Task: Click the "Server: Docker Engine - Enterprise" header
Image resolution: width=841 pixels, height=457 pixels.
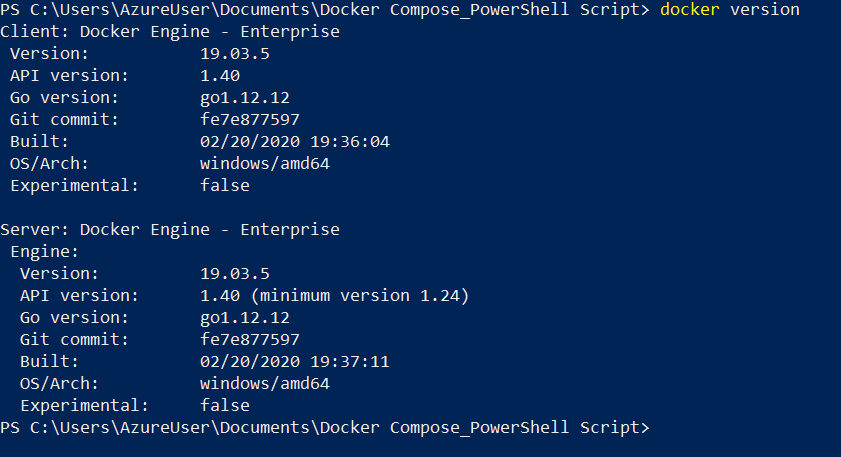Action: point(170,230)
